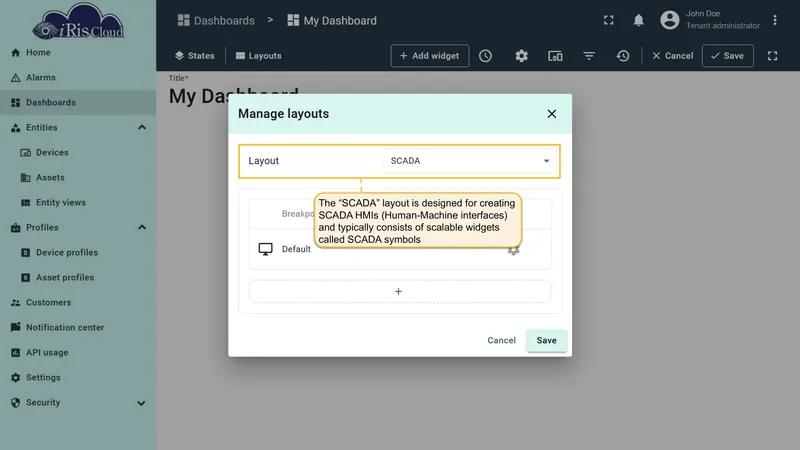Open version history icon
This screenshot has height=450, width=800.
623,56
